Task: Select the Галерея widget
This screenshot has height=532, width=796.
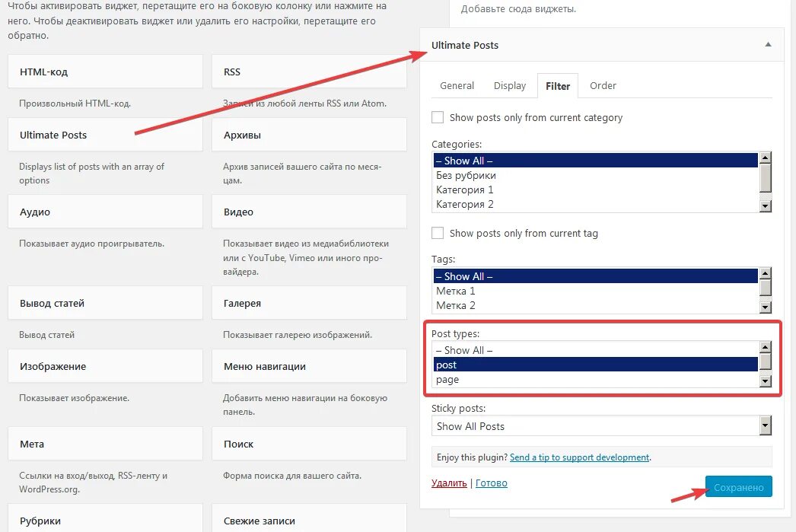Action: point(309,303)
